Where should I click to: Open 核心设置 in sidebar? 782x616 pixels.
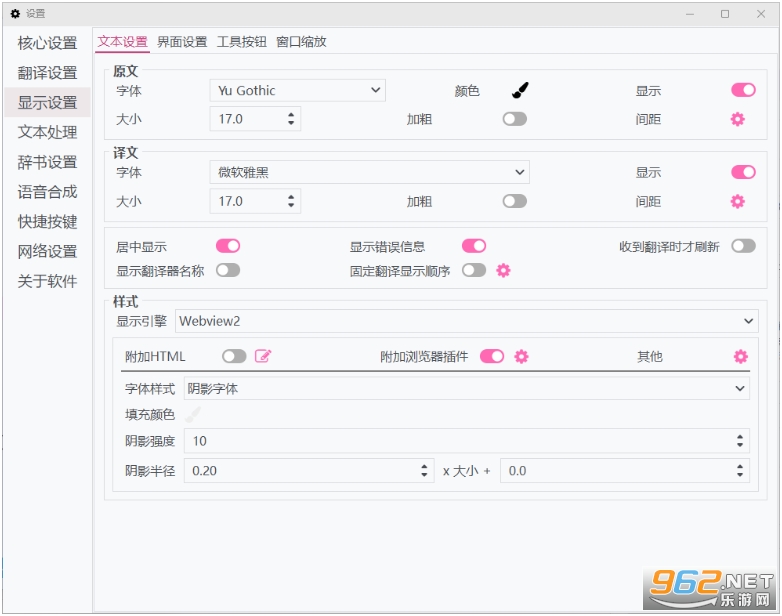click(47, 43)
